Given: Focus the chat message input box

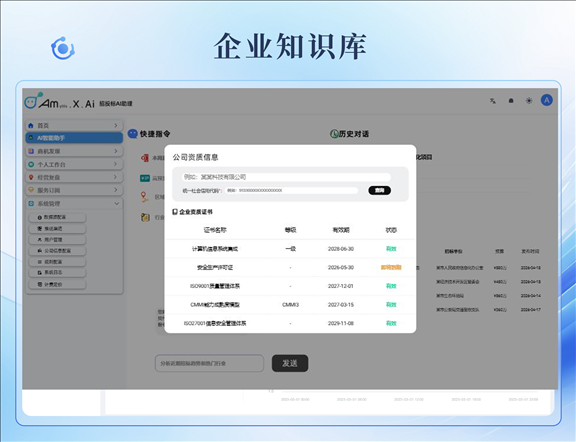Looking at the screenshot, I should coord(209,363).
